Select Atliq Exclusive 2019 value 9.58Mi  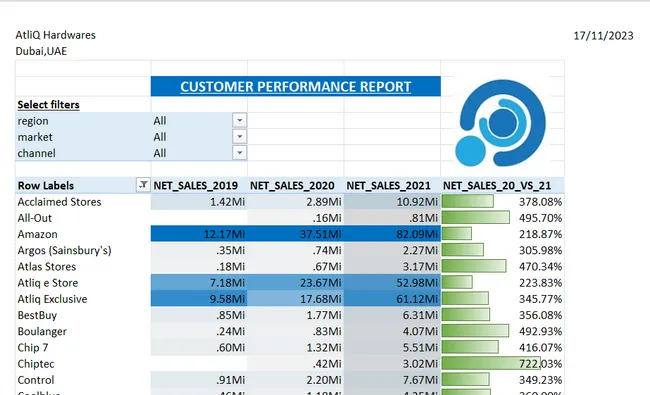(x=199, y=299)
